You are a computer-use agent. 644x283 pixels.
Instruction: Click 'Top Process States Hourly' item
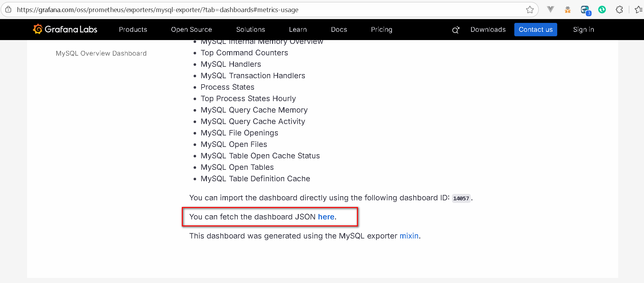pos(248,99)
